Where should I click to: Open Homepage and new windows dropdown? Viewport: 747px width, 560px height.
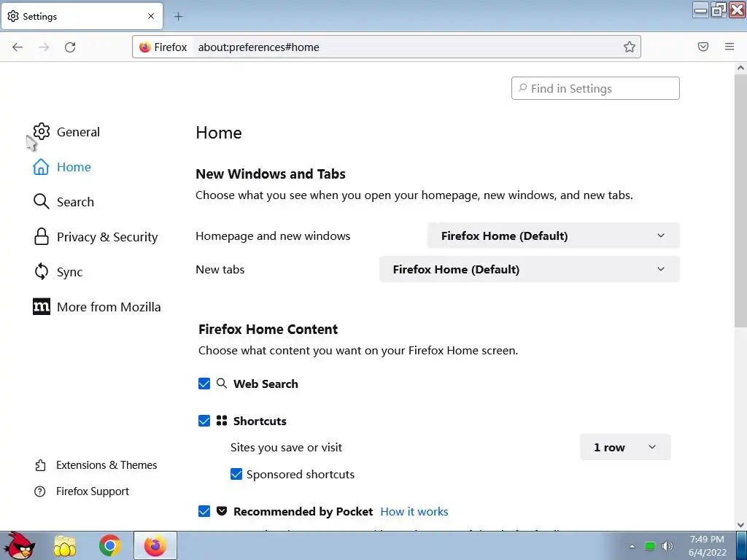tap(553, 236)
